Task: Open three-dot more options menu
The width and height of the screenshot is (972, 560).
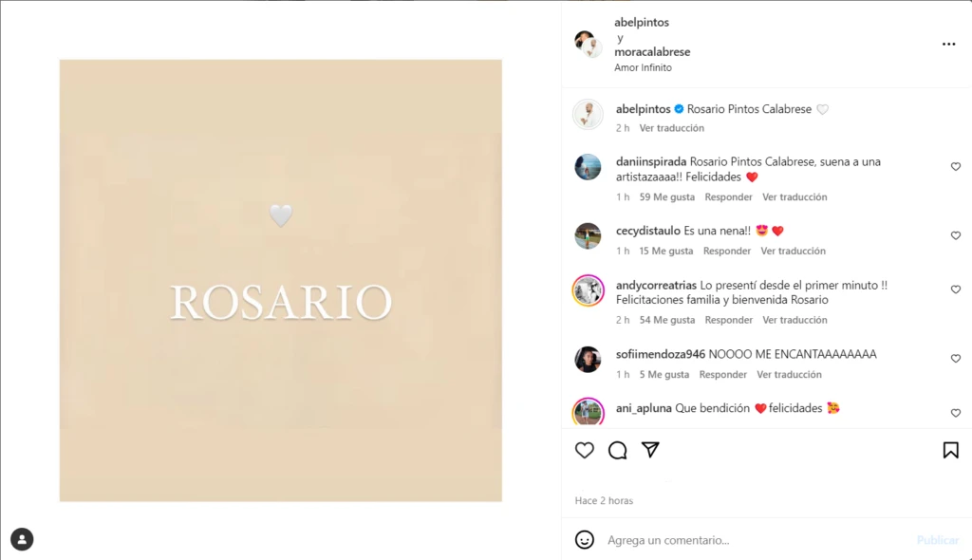Action: pos(948,44)
